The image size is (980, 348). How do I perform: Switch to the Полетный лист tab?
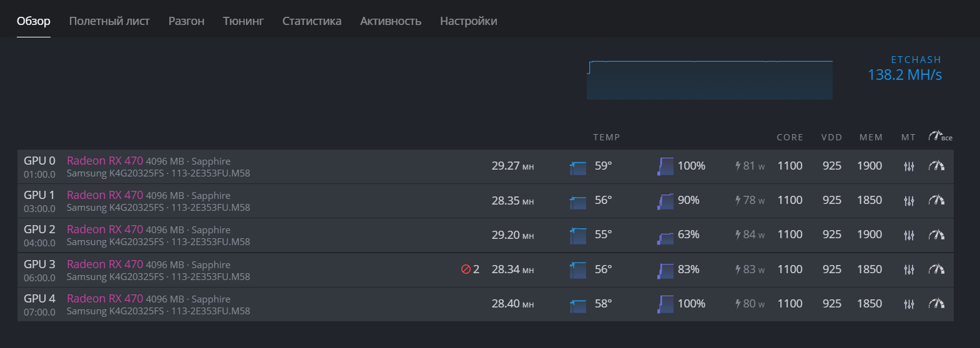click(109, 21)
